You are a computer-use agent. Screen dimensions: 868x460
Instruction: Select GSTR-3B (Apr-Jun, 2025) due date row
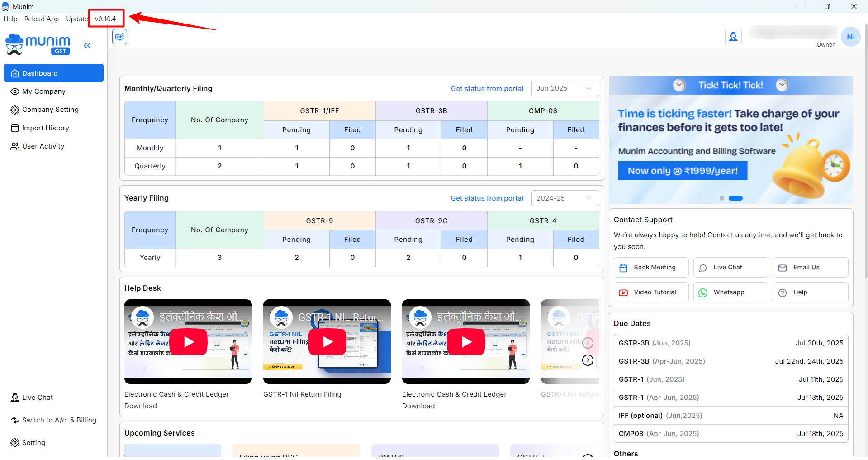click(x=731, y=361)
